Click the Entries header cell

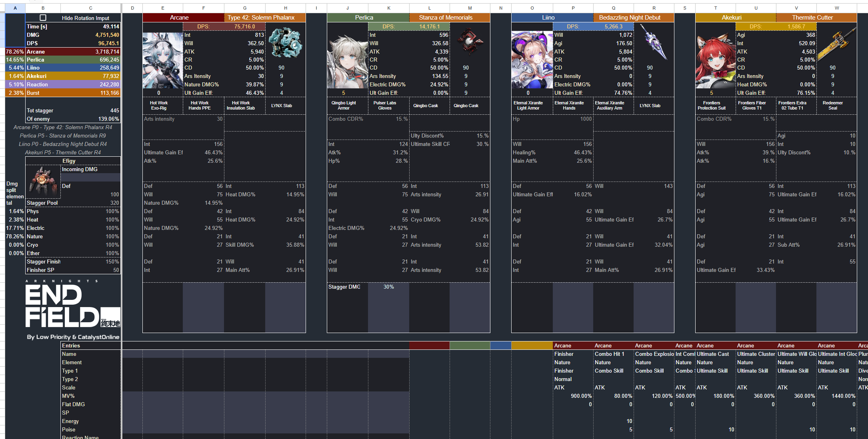pyautogui.click(x=90, y=345)
